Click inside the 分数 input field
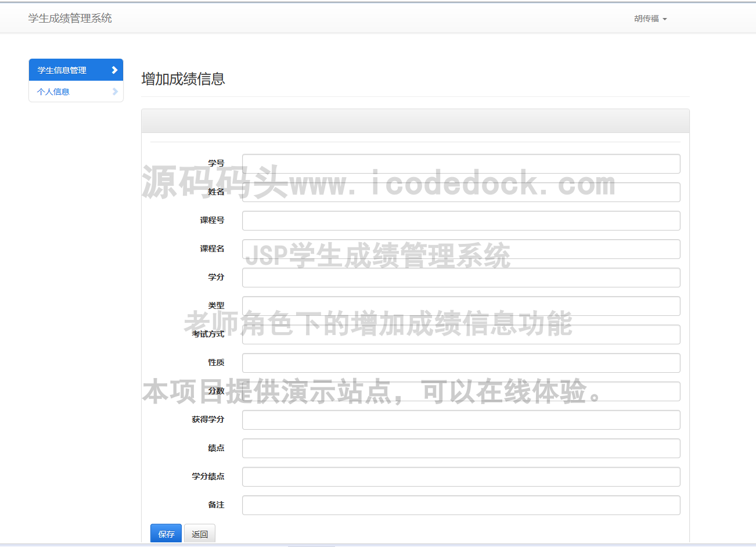This screenshot has width=756, height=547. click(x=461, y=391)
